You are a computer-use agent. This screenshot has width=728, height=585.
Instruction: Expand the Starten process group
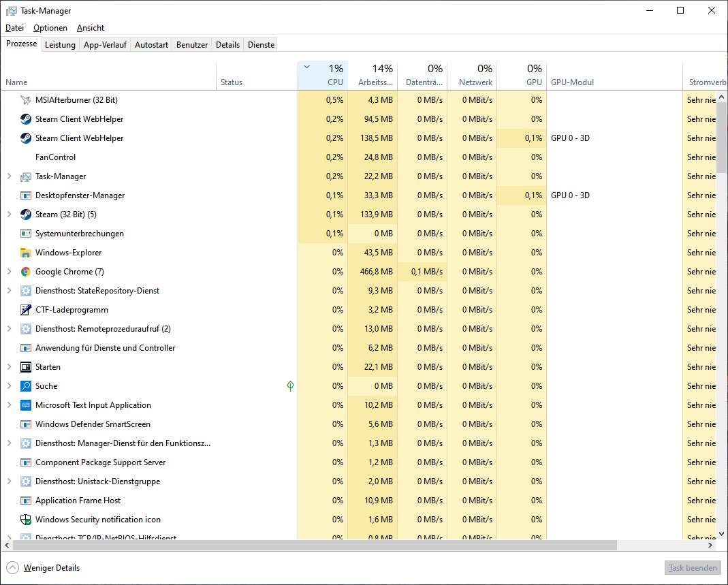click(x=9, y=367)
